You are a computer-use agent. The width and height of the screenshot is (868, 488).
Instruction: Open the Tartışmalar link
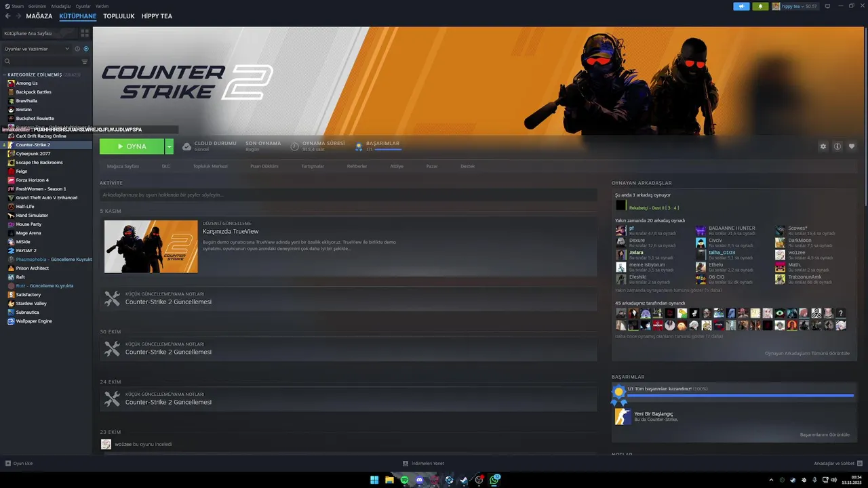(x=313, y=166)
